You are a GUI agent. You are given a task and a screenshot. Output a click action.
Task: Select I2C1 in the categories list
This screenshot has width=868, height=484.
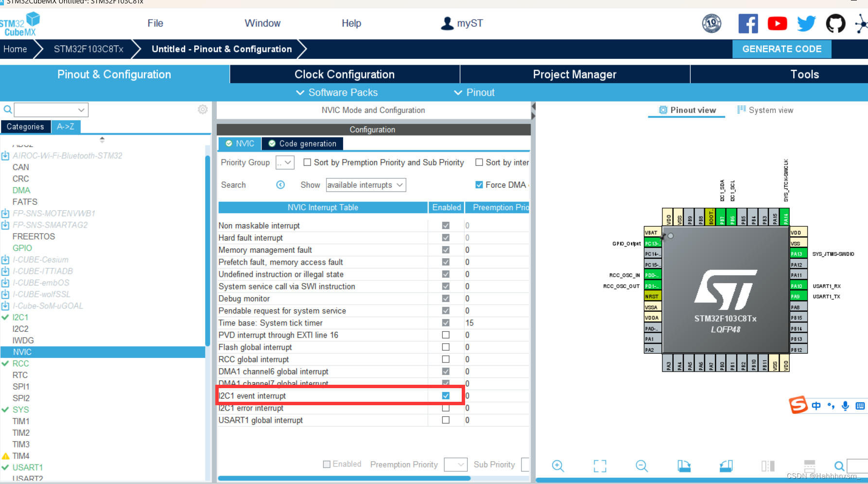click(x=20, y=317)
